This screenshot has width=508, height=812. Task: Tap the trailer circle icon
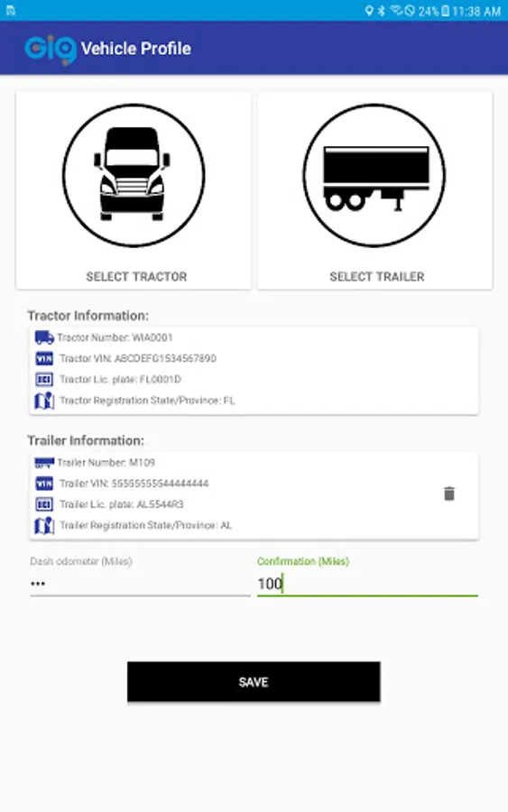[x=374, y=176]
